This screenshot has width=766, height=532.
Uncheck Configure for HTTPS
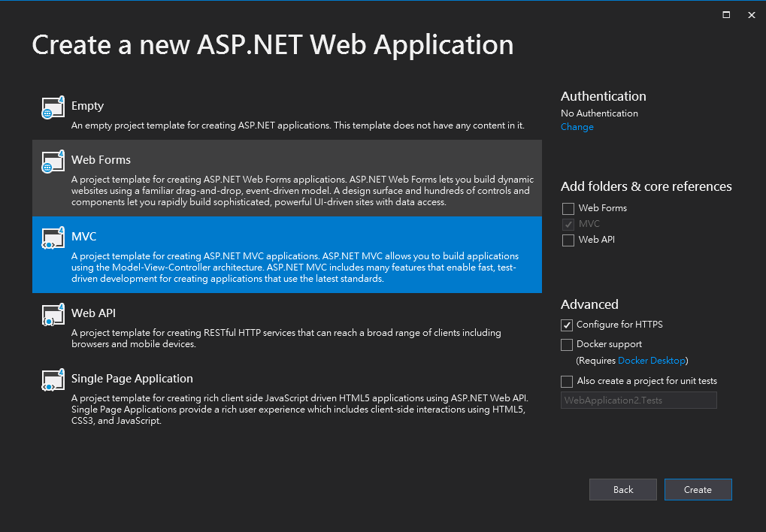[567, 325]
